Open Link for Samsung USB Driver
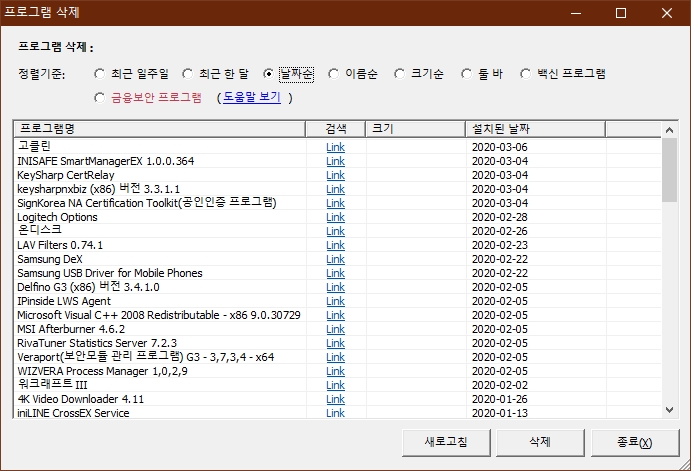Viewport: 691px width, 471px height. tap(335, 274)
